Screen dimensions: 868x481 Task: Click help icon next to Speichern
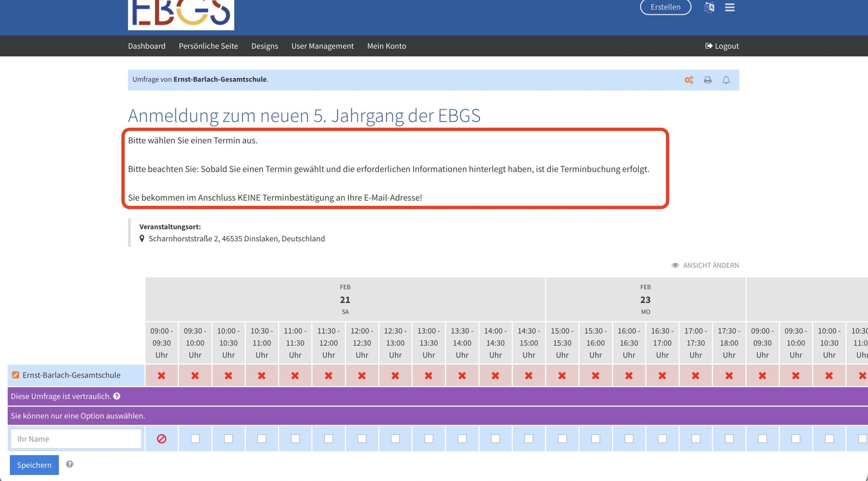coord(70,464)
